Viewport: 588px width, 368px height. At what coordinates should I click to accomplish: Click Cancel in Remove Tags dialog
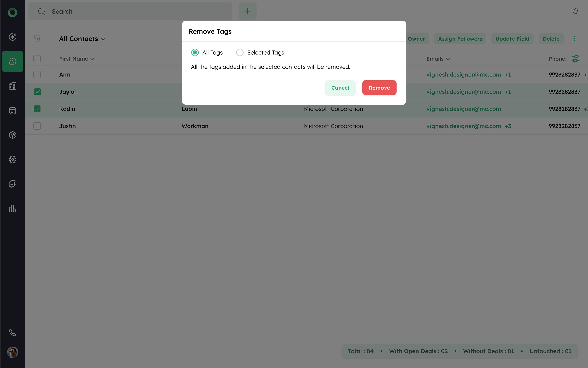[340, 88]
